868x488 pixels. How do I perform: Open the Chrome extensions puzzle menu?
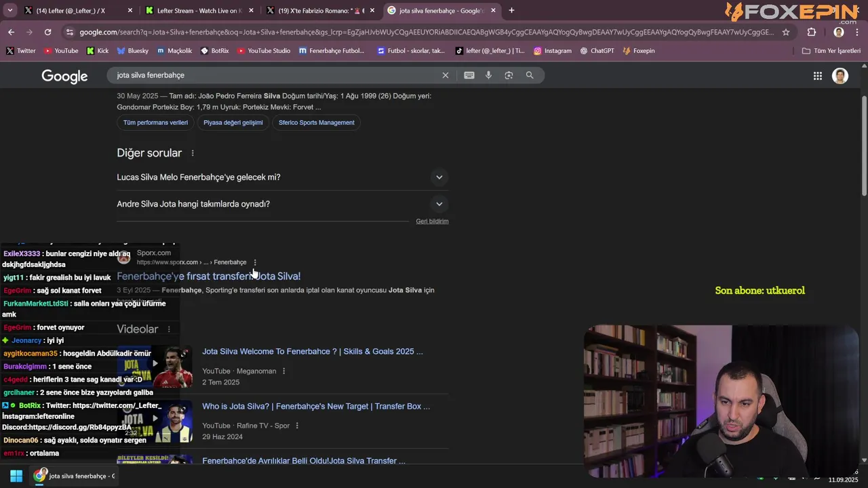[812, 32]
